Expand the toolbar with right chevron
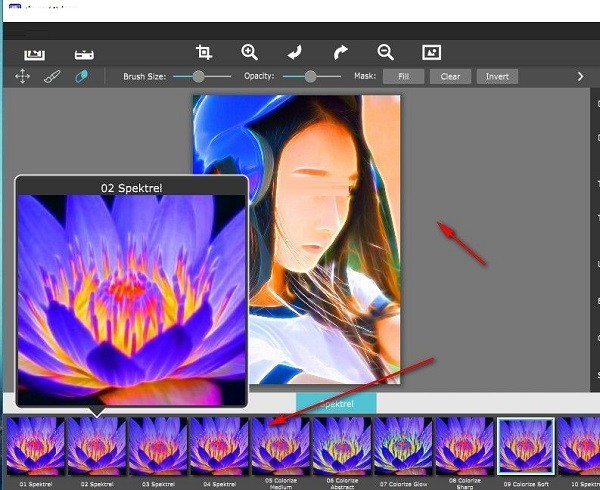 point(580,76)
